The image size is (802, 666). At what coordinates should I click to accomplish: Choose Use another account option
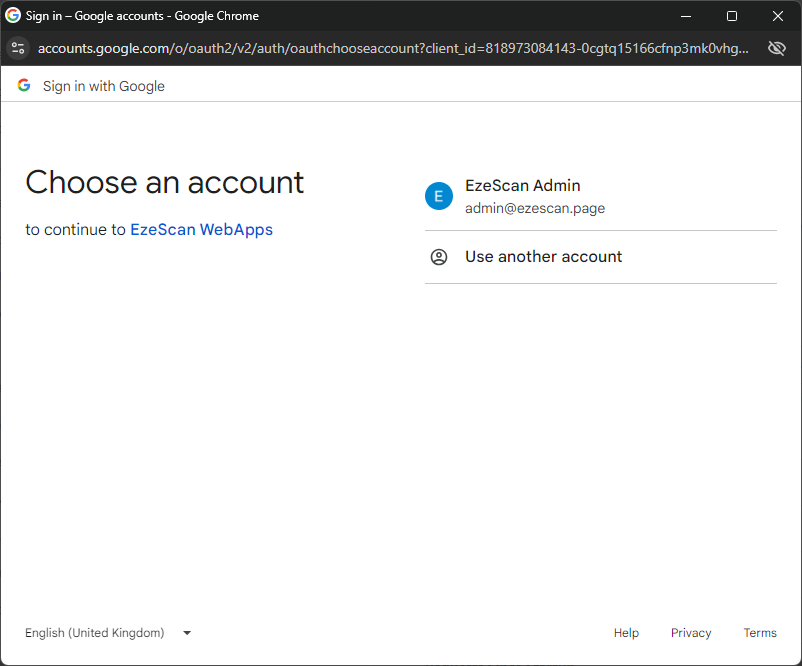(x=543, y=257)
